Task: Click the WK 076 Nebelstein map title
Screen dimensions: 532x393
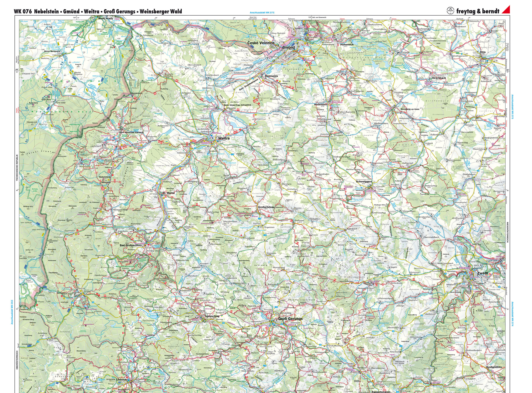Action: tap(98, 11)
